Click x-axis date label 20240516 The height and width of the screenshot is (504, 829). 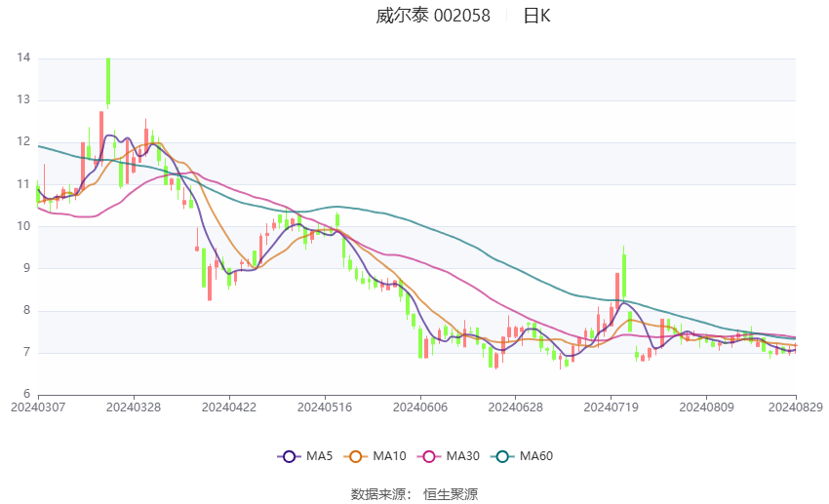325,407
